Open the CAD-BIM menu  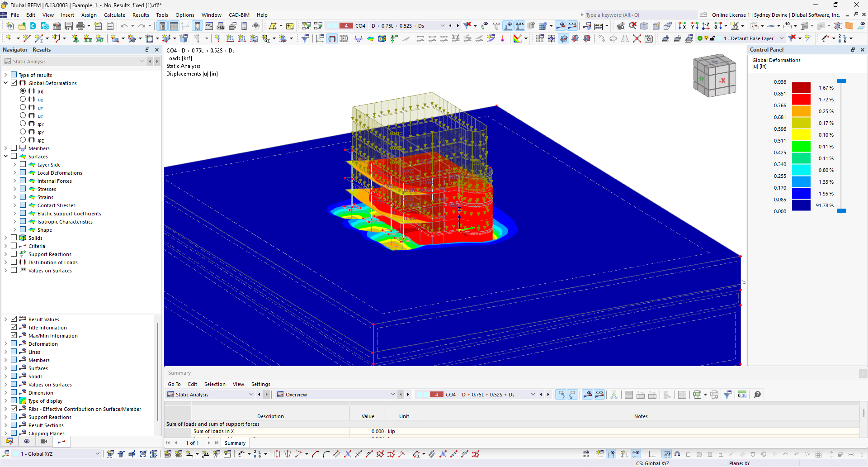coord(239,15)
